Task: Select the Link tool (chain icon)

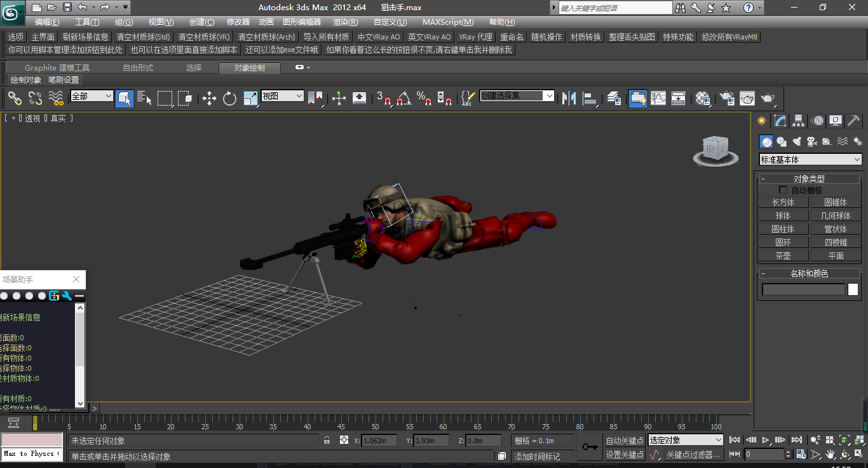Action: [15, 98]
